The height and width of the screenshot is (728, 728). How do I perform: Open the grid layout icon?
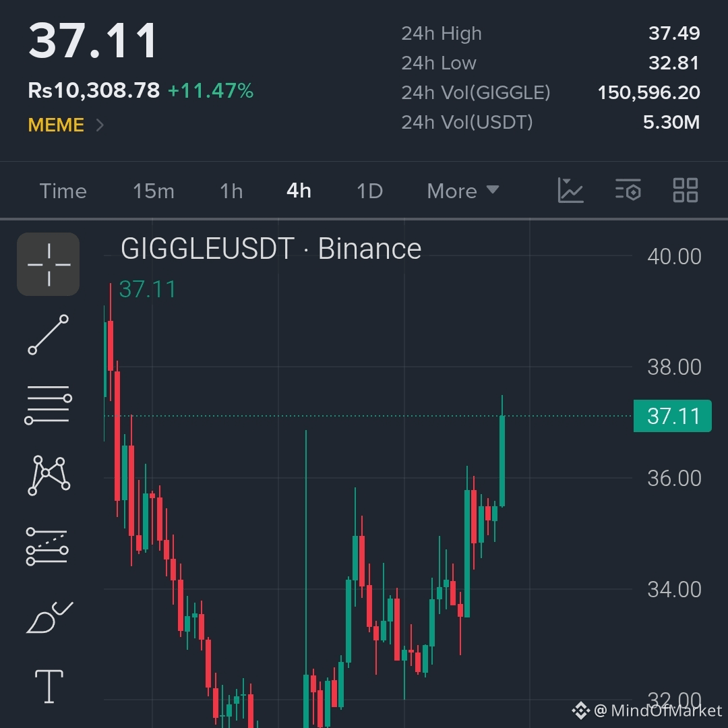[x=686, y=190]
